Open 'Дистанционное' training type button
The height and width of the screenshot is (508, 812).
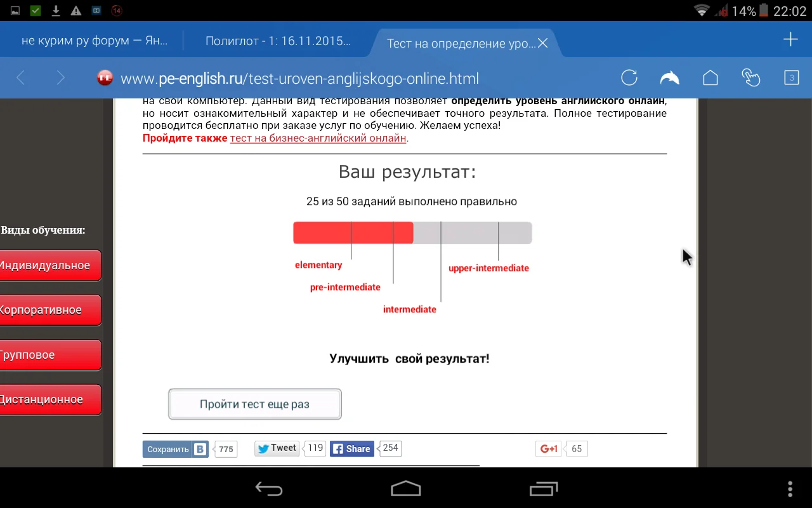(51, 399)
